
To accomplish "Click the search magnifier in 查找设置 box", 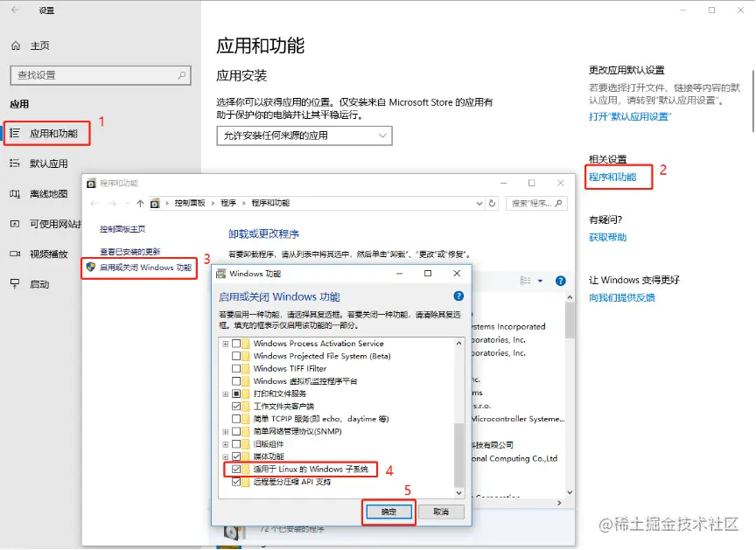I will click(x=182, y=75).
